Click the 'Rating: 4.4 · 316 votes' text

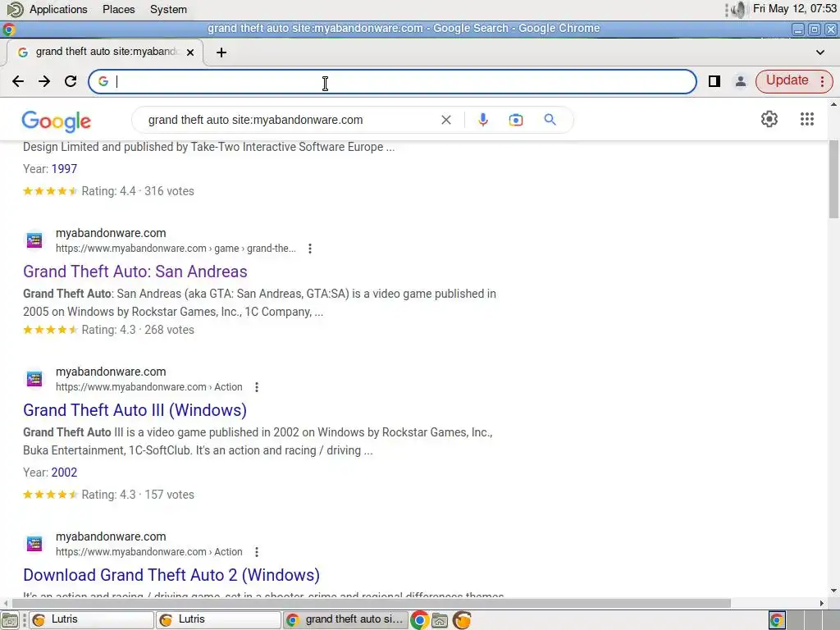pos(138,191)
